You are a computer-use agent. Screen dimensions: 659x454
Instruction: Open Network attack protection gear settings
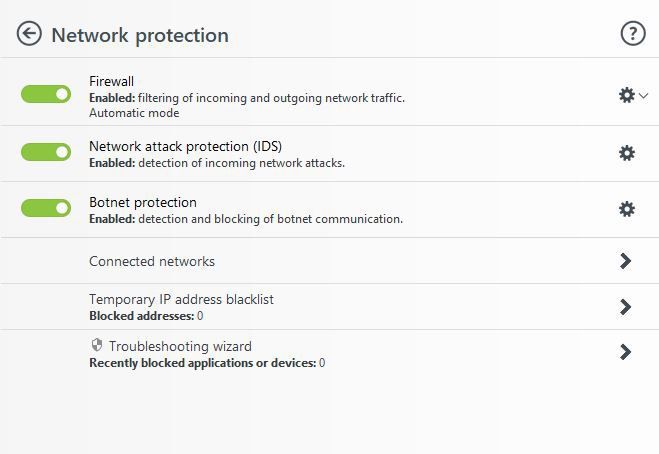pyautogui.click(x=627, y=153)
